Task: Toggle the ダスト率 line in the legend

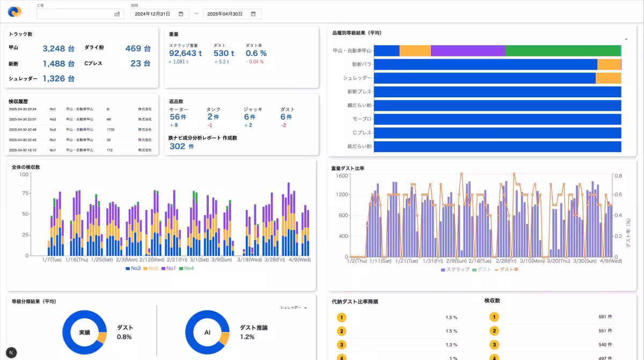Action: [x=506, y=269]
